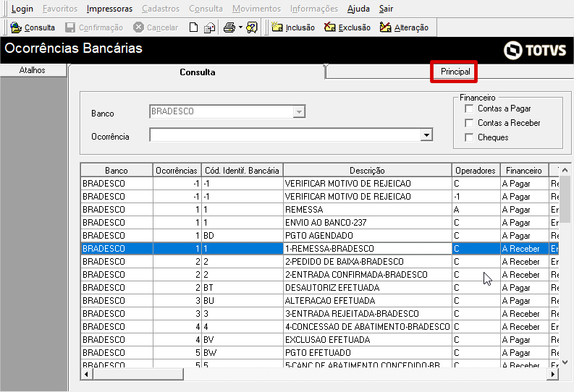Select the 4-CONCESSAO DE ABATIMENTO-BRADESCO cell

tap(367, 327)
